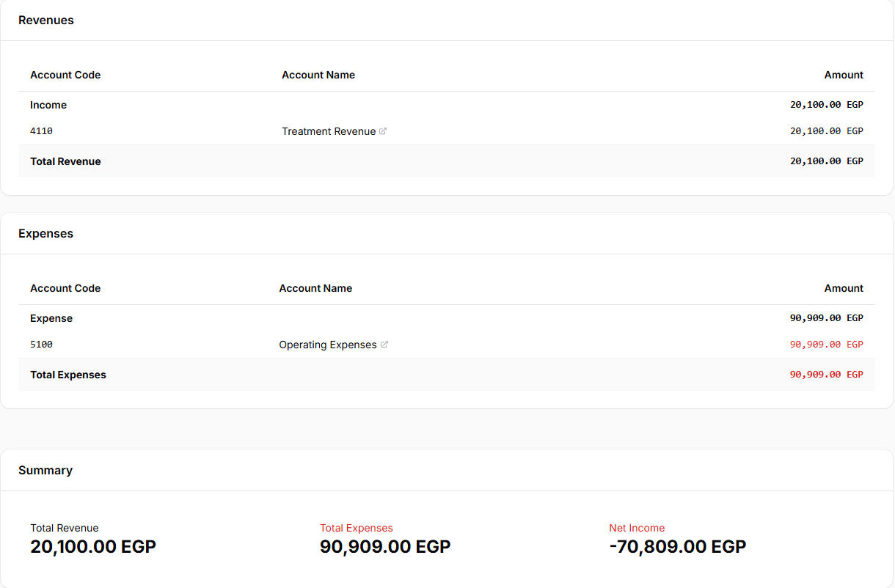This screenshot has width=895, height=588.
Task: Click the Income group row
Action: tap(447, 105)
